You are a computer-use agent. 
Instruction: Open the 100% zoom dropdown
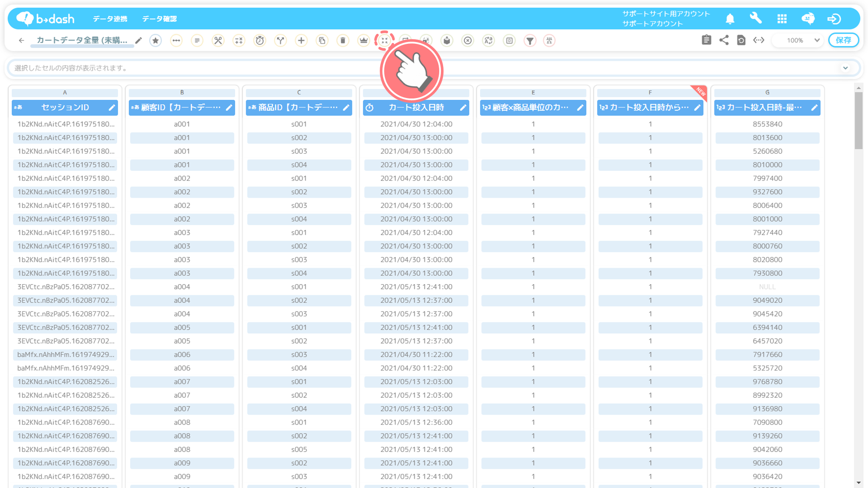(x=799, y=40)
